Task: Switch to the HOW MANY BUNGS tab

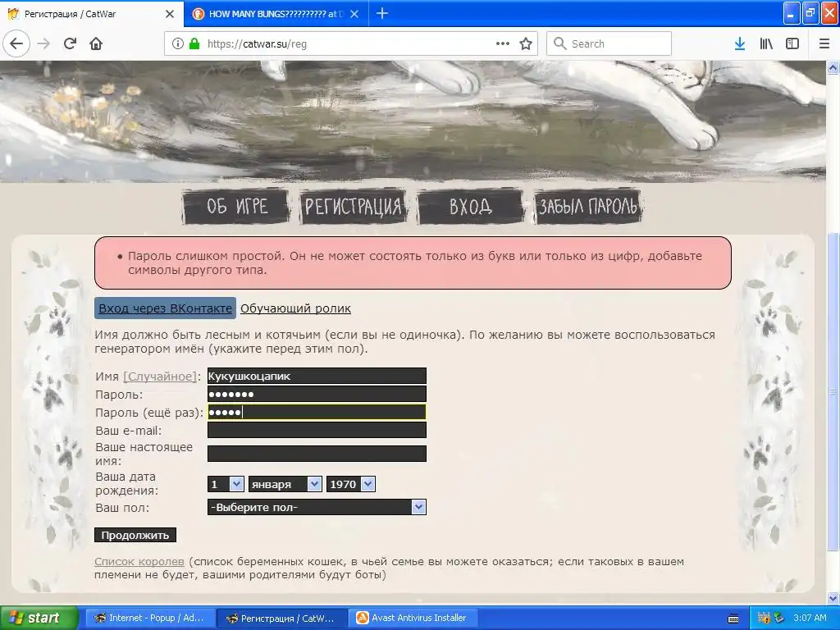Action: pyautogui.click(x=276, y=14)
